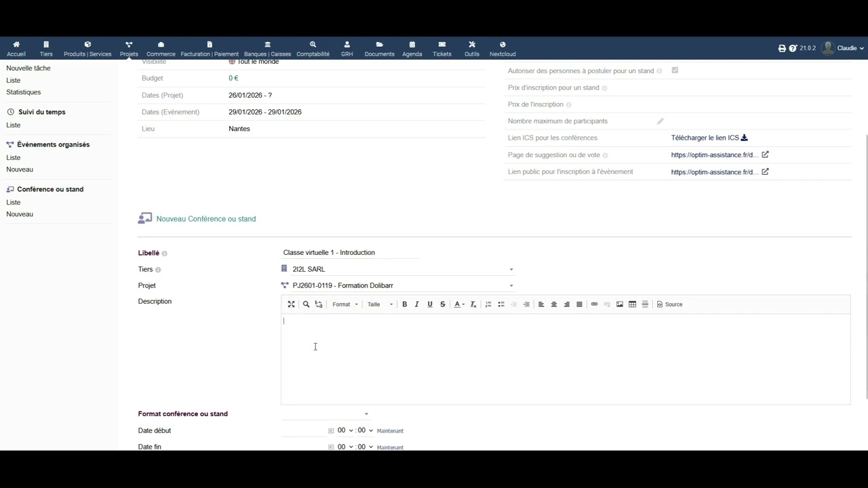Open Statistiques in the sidebar
868x488 pixels.
pos(24,92)
